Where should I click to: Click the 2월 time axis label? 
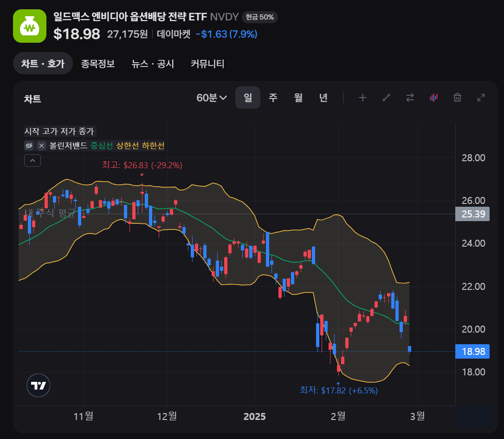pos(338,416)
